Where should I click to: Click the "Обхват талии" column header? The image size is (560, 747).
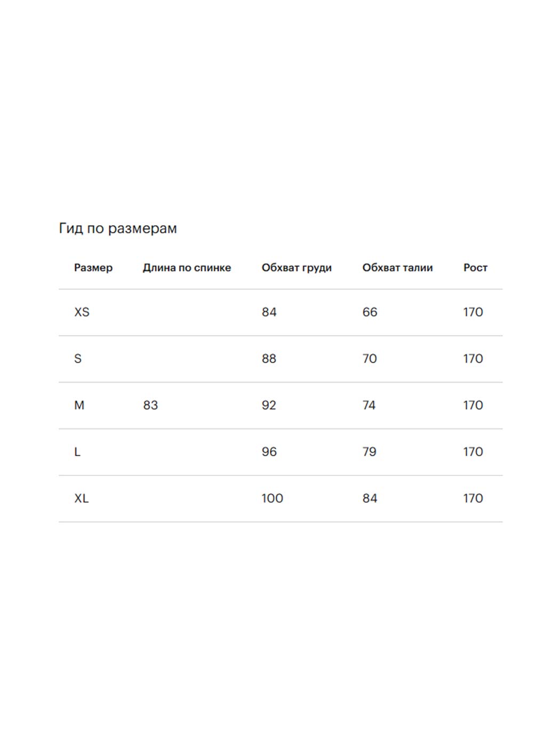click(397, 268)
